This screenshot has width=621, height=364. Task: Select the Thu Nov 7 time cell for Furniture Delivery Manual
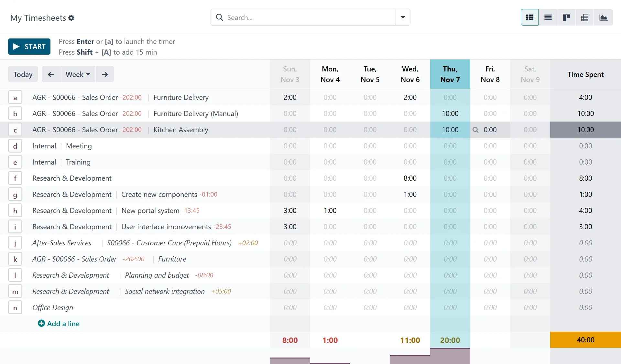click(450, 113)
